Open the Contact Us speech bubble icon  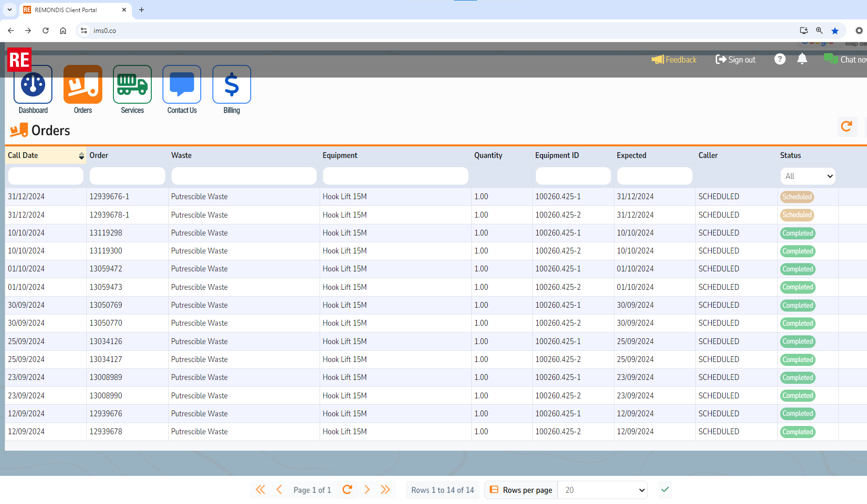tap(182, 84)
